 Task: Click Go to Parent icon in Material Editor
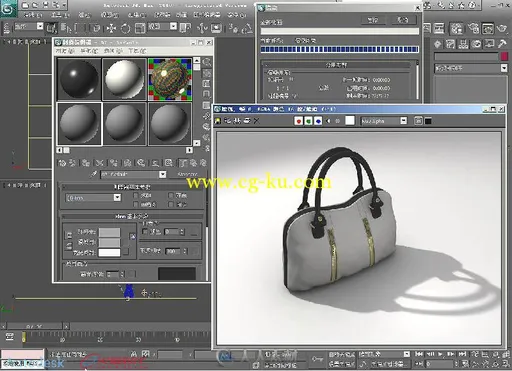point(193,163)
